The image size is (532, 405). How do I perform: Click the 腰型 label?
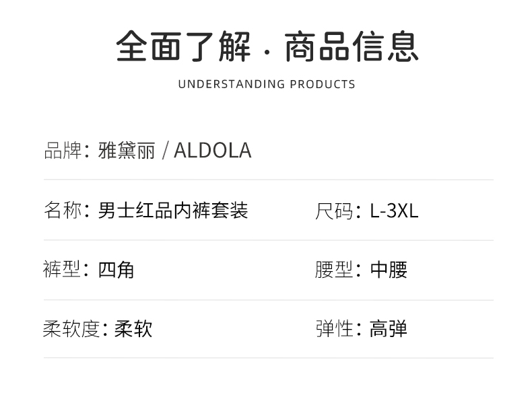click(334, 270)
